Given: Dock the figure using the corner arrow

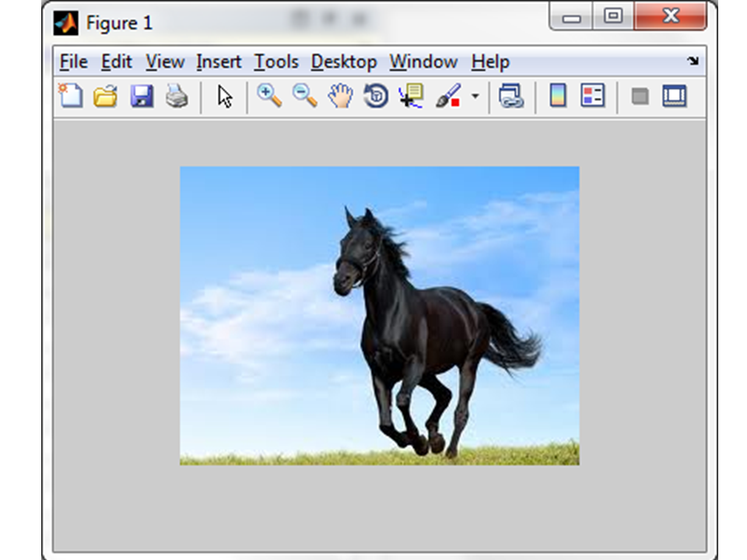Looking at the screenshot, I should pyautogui.click(x=693, y=61).
